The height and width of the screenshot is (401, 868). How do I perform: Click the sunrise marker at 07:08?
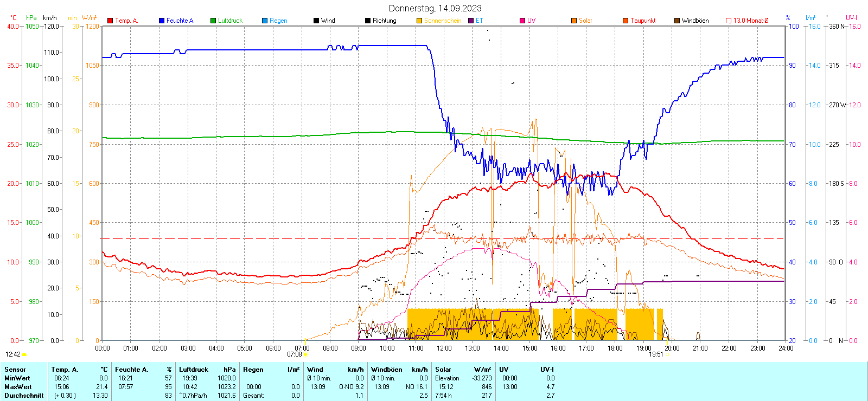click(305, 354)
